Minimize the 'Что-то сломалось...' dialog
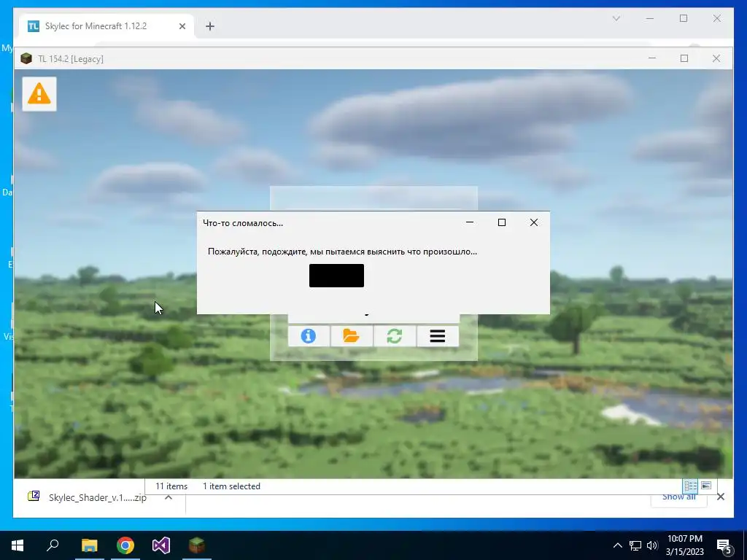The width and height of the screenshot is (747, 560). (x=470, y=222)
